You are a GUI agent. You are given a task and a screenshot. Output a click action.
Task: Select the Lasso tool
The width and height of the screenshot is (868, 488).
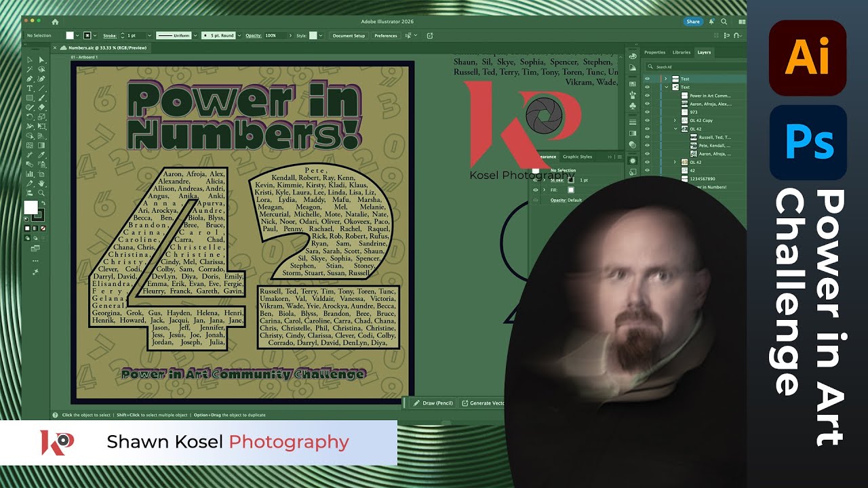click(x=42, y=68)
